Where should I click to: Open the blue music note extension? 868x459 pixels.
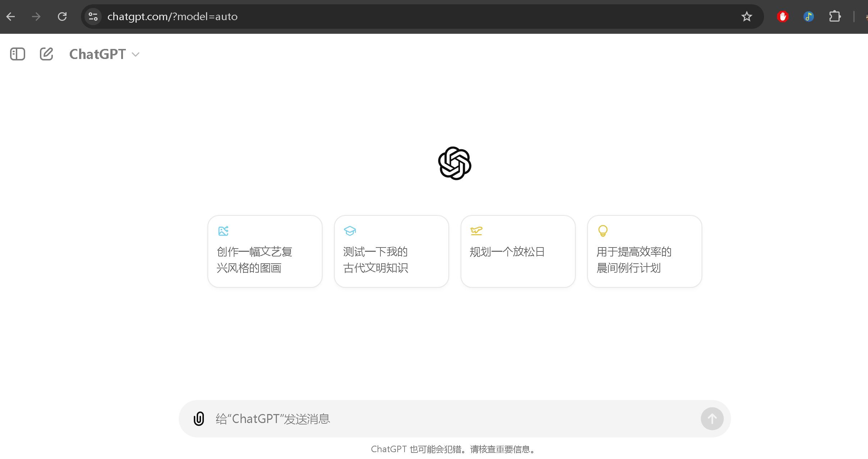[809, 17]
